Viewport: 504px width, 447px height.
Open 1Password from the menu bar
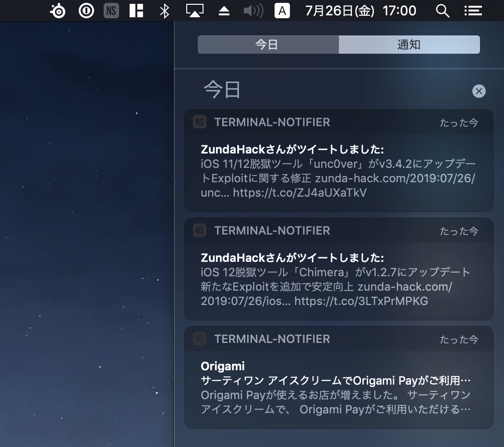point(86,10)
